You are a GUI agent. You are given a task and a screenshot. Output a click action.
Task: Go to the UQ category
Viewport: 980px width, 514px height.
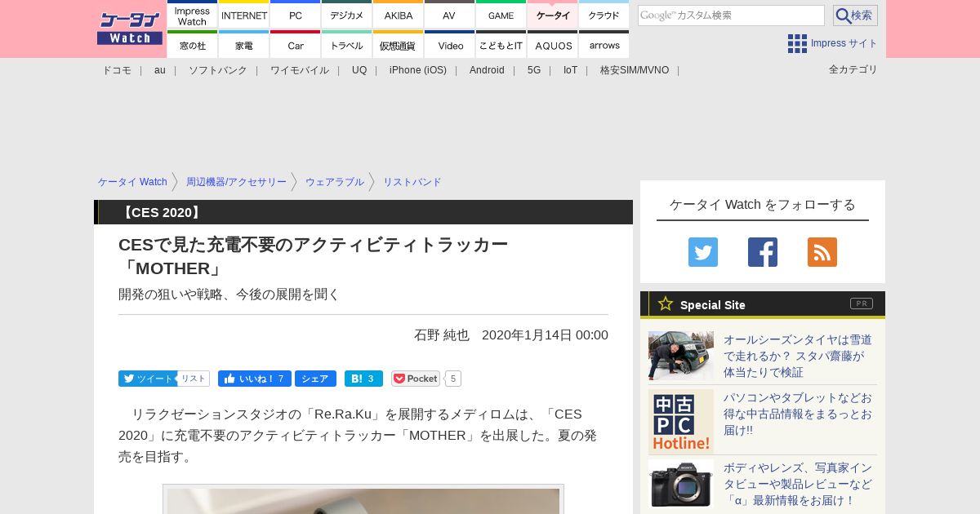tap(359, 70)
